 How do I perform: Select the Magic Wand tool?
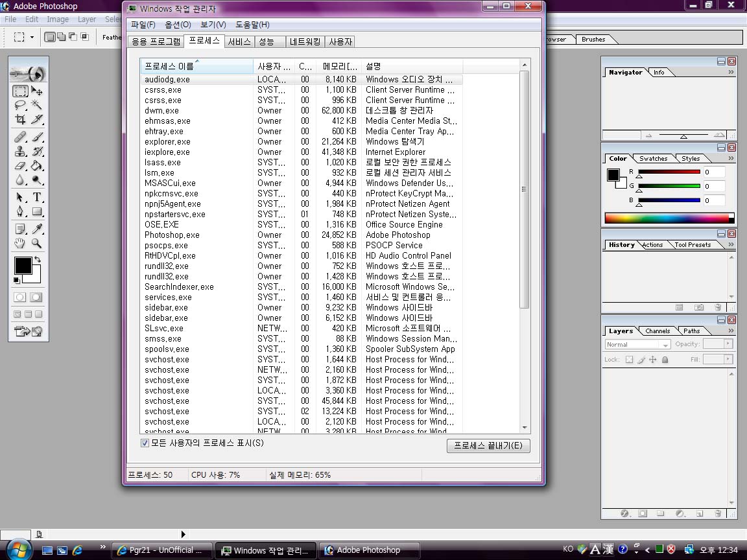tap(37, 105)
